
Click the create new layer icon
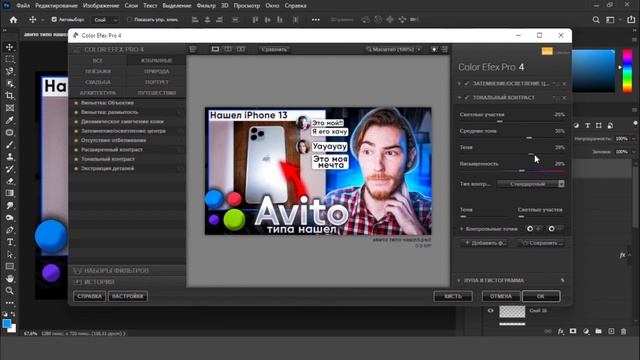click(611, 331)
